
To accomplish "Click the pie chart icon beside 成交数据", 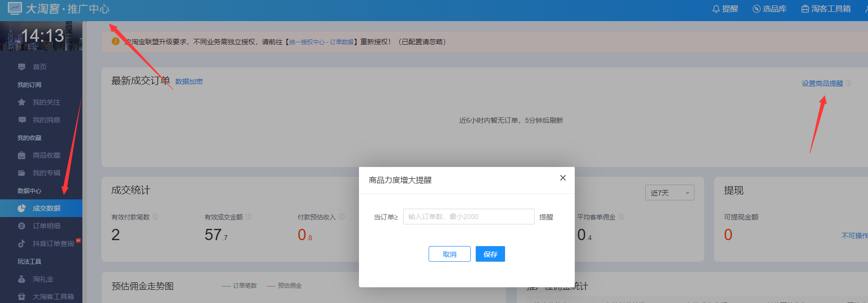I will 22,208.
